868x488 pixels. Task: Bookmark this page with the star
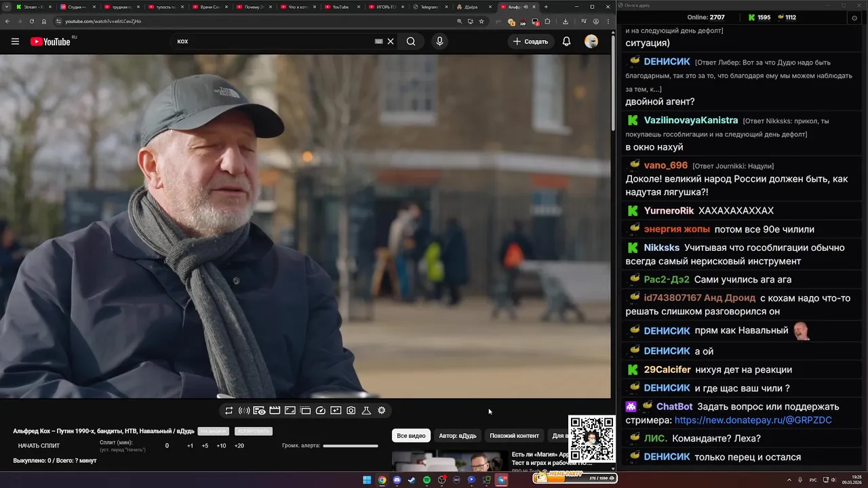481,21
